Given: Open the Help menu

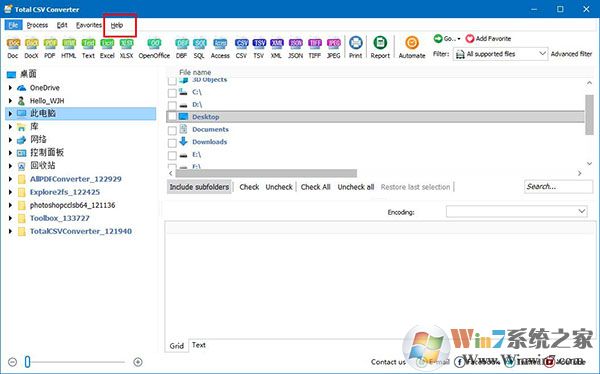Looking at the screenshot, I should [x=117, y=25].
